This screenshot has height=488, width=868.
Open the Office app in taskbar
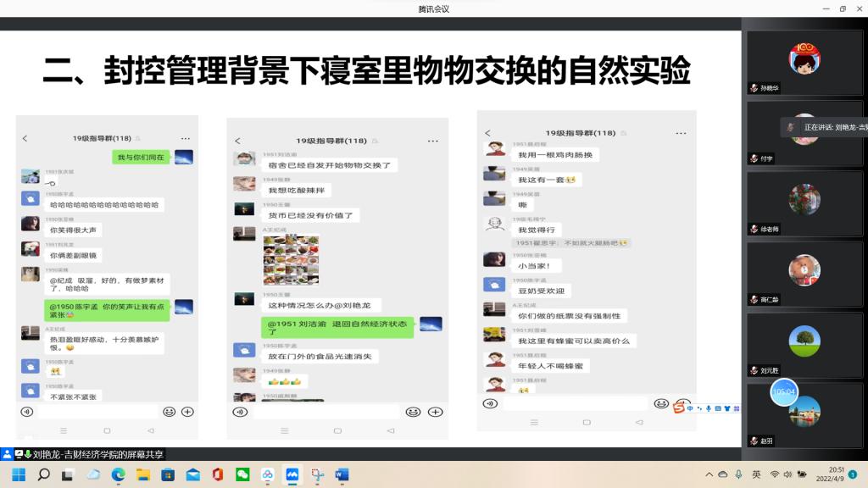218,474
